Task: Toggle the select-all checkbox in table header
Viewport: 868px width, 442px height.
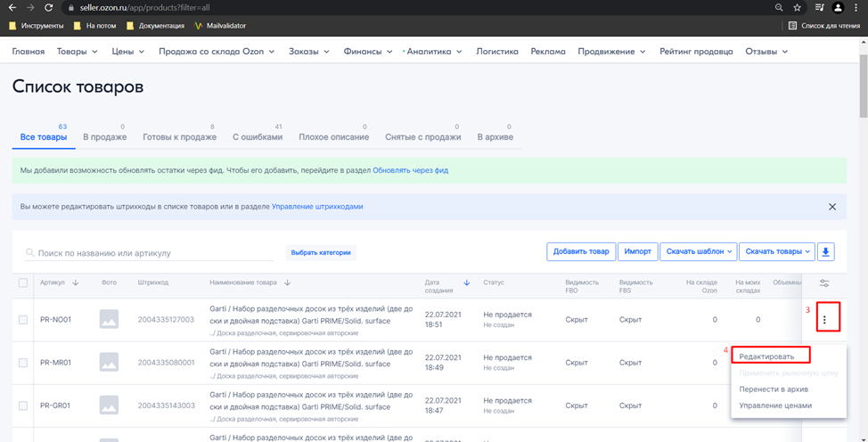Action: pyautogui.click(x=22, y=283)
